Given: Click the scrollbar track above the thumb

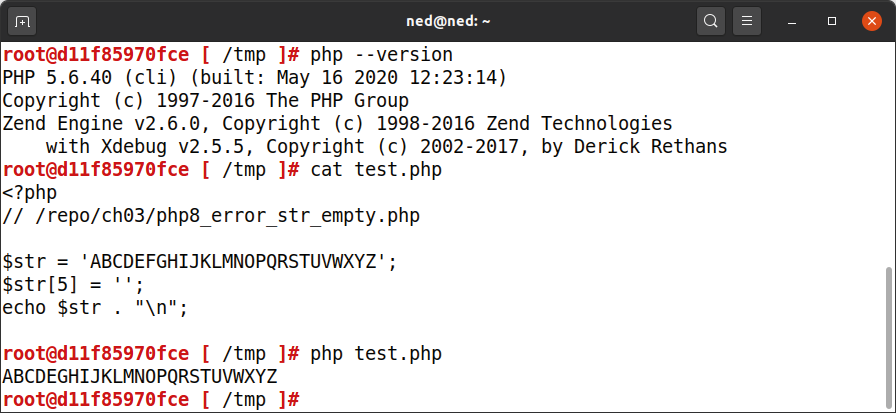Looking at the screenshot, I should (x=890, y=154).
